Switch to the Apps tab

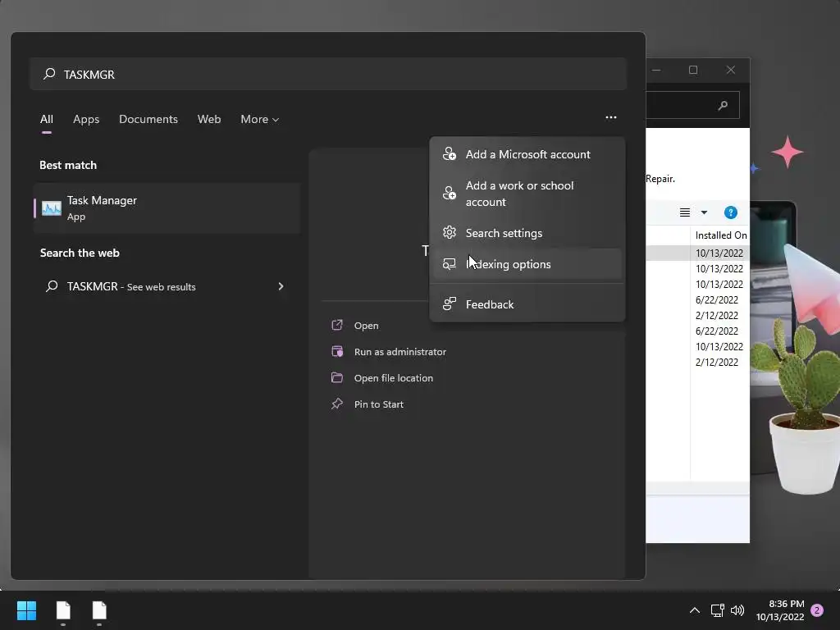click(x=86, y=119)
